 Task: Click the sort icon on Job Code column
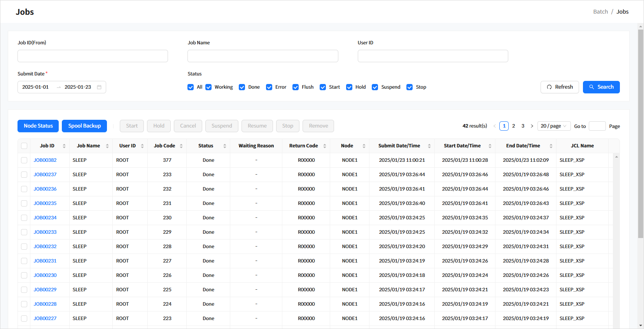pos(181,146)
